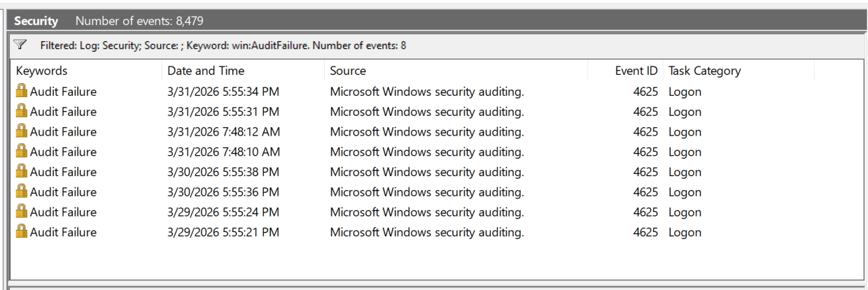Image resolution: width=868 pixels, height=290 pixels.
Task: Select source text of 3/30 5:55:38 PM event
Action: 426,172
